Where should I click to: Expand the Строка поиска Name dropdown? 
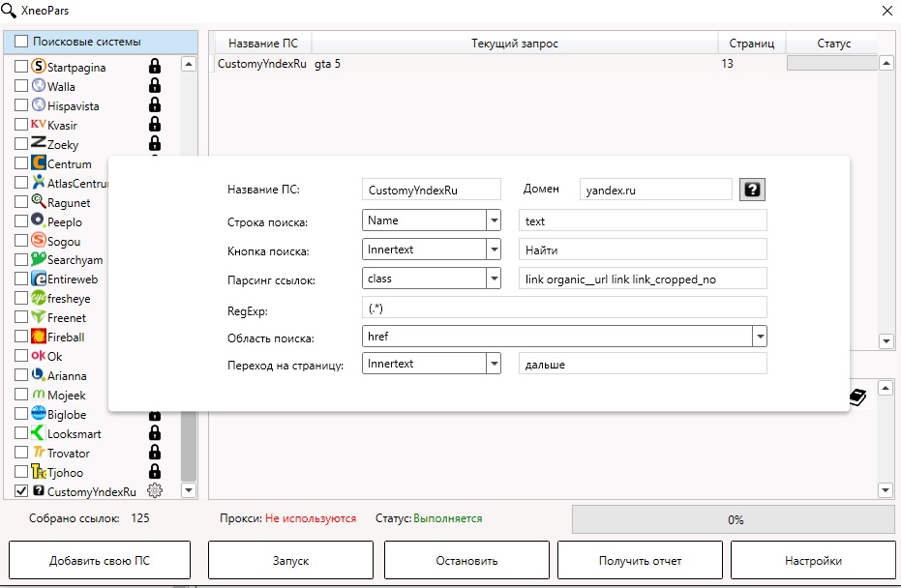click(x=494, y=220)
